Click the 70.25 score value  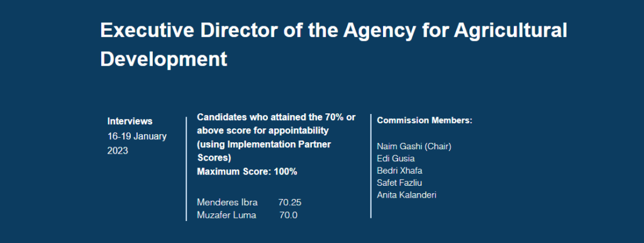(x=290, y=202)
